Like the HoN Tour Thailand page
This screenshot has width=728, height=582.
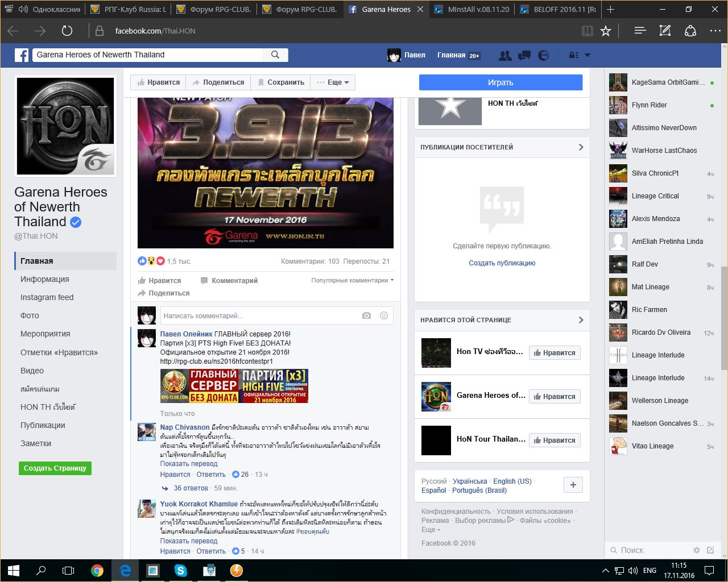tap(555, 440)
